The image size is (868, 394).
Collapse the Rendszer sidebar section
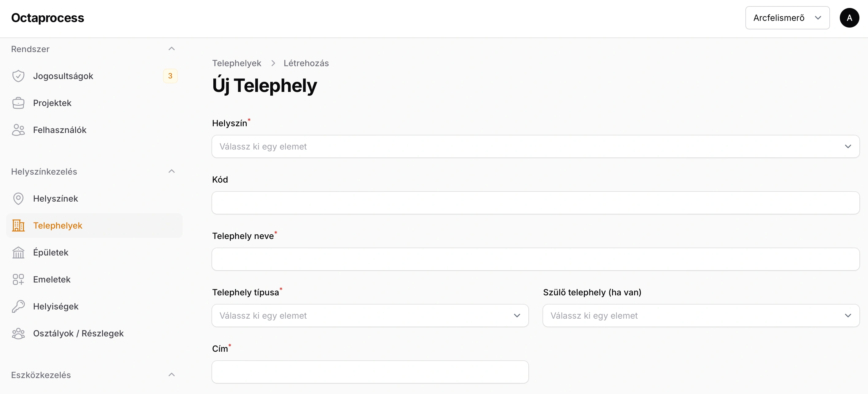click(172, 49)
